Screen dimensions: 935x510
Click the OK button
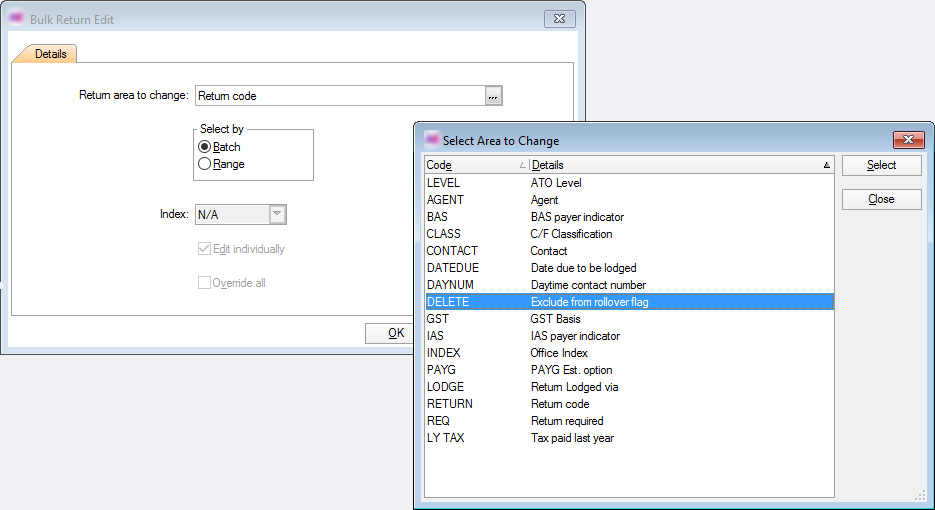click(x=396, y=333)
